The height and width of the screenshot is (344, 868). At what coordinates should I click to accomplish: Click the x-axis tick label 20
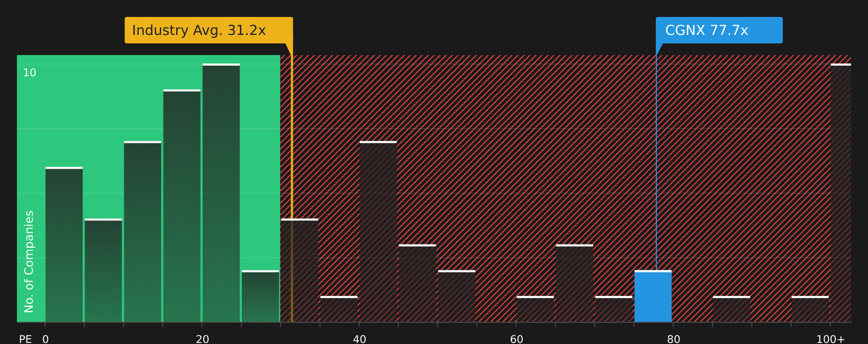point(203,339)
